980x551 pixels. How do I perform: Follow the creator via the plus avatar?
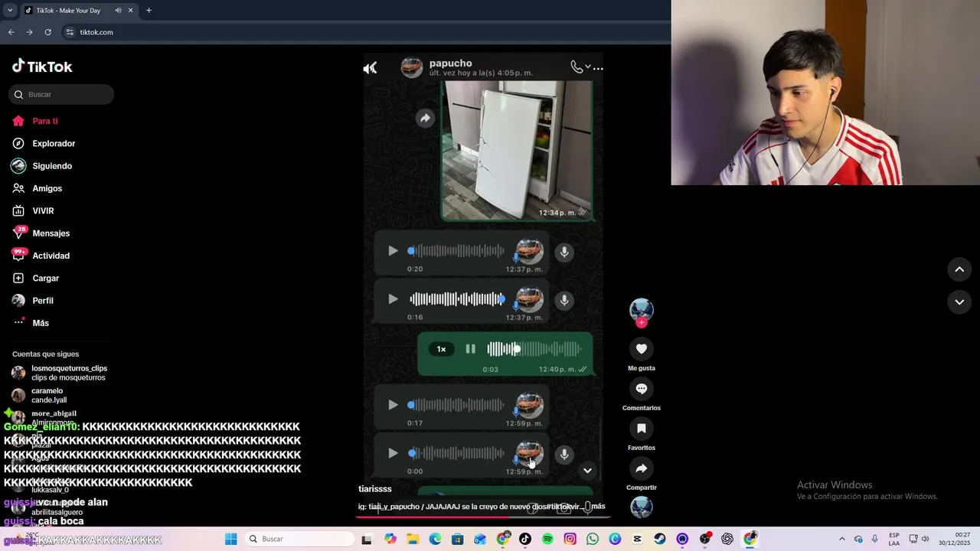pos(642,323)
